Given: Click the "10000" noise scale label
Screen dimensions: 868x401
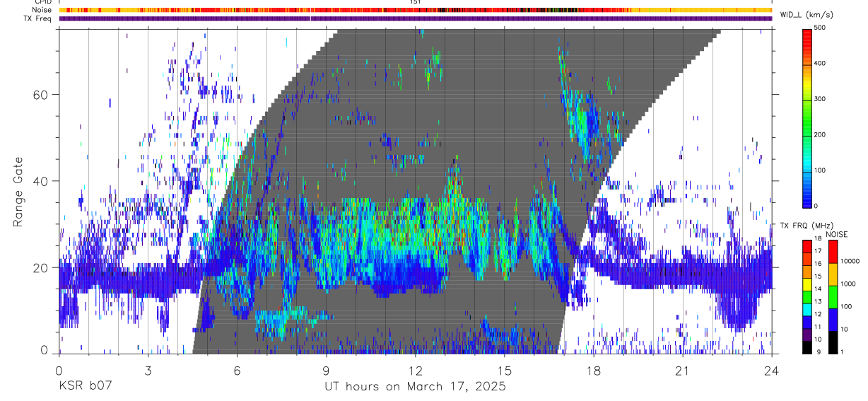Looking at the screenshot, I should (850, 261).
